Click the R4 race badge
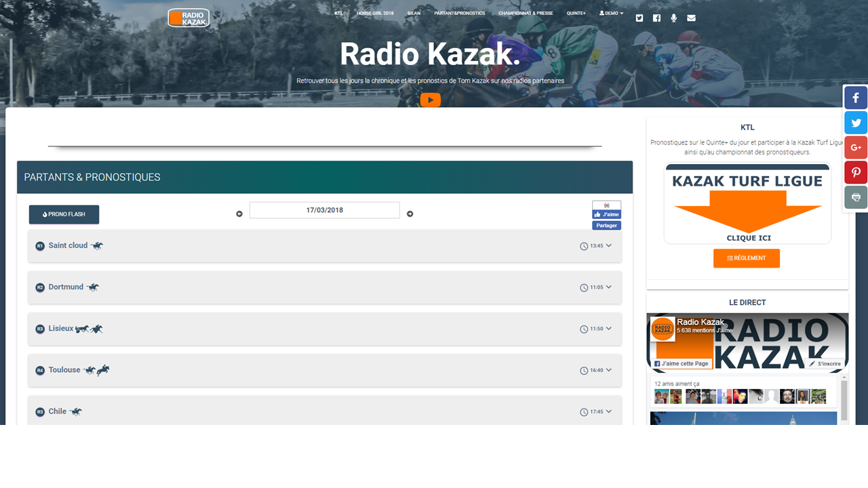 (40, 371)
